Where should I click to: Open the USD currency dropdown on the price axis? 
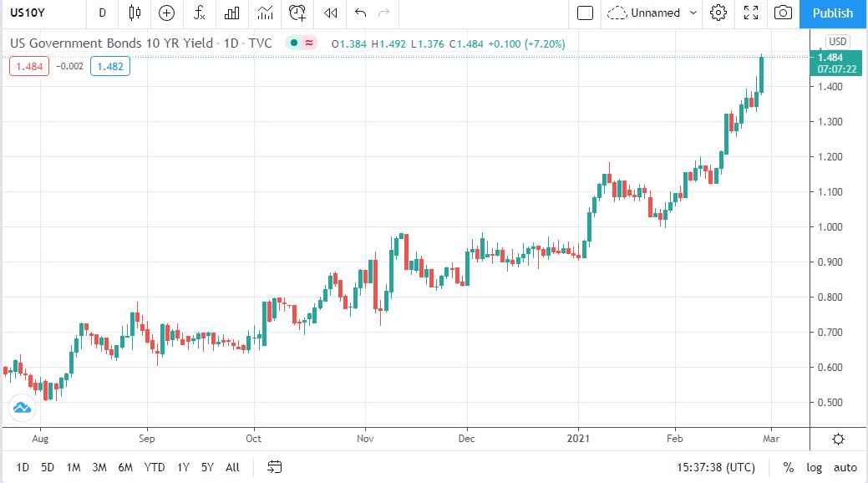tap(837, 41)
